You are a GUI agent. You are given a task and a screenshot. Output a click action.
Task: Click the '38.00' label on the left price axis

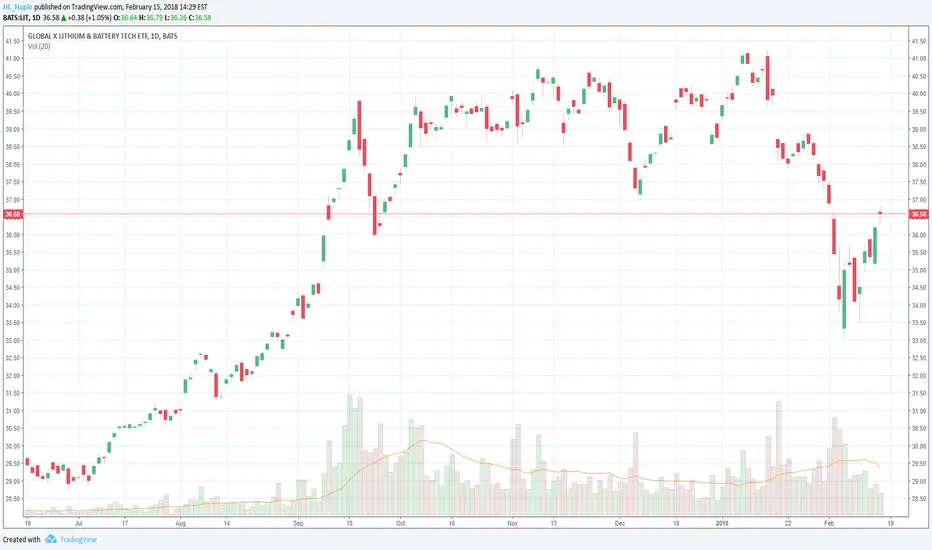pos(12,165)
